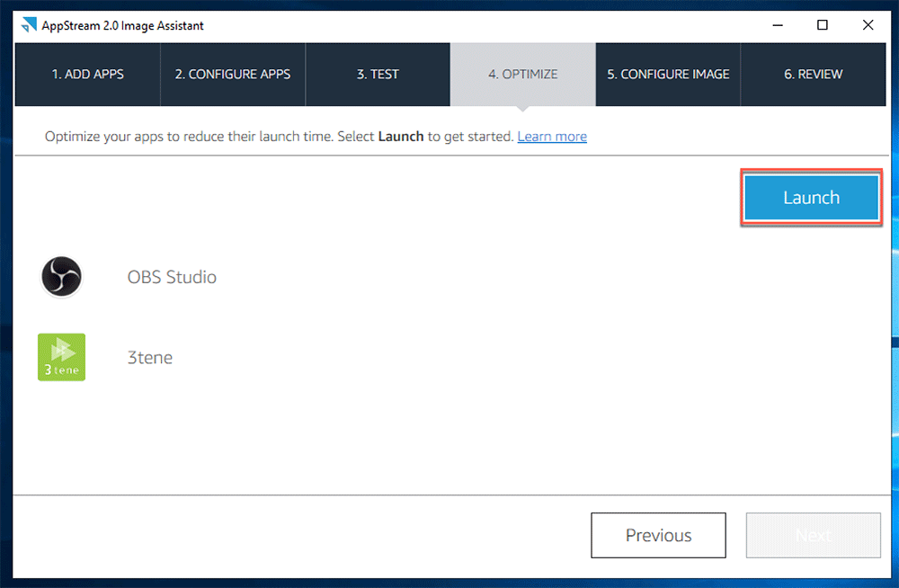Click the Optimize your apps instruction text
Image resolution: width=899 pixels, height=588 pixels.
[x=280, y=137]
